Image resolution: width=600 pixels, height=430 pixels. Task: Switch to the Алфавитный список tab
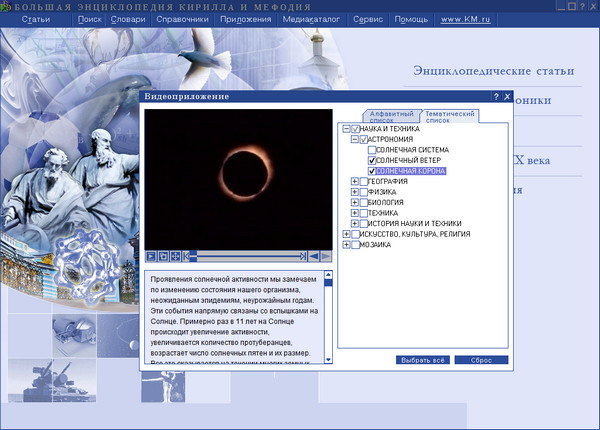(392, 117)
